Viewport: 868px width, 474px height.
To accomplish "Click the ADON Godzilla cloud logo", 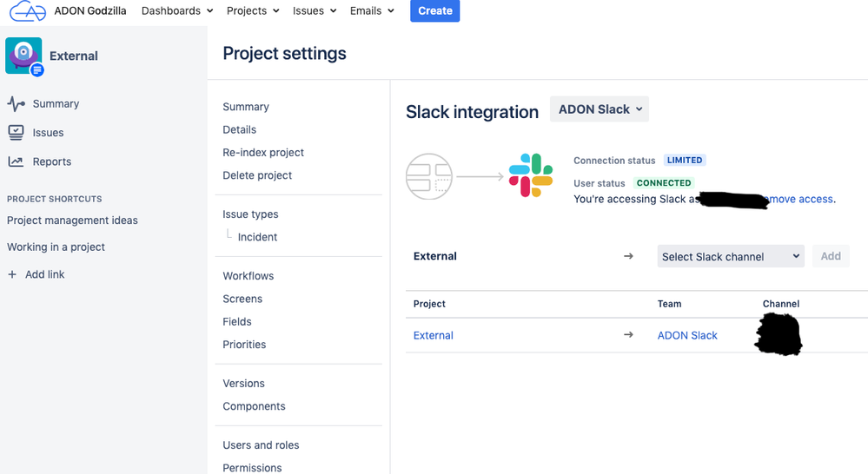I will [x=28, y=10].
